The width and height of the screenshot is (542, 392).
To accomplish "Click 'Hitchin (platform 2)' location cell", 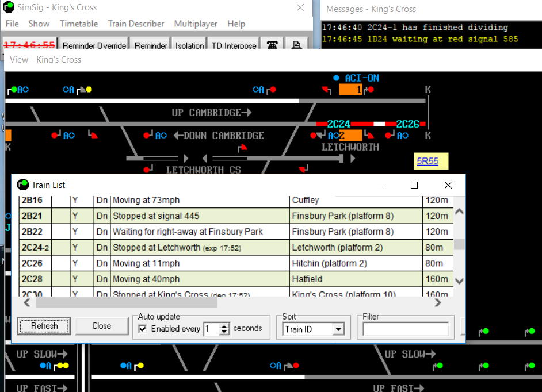I will (356, 263).
